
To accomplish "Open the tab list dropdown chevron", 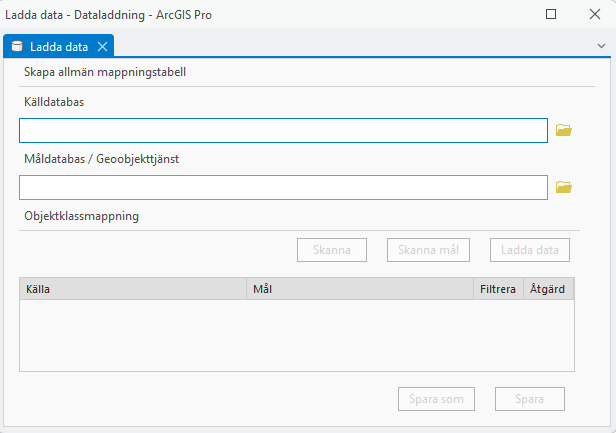I will pos(600,46).
